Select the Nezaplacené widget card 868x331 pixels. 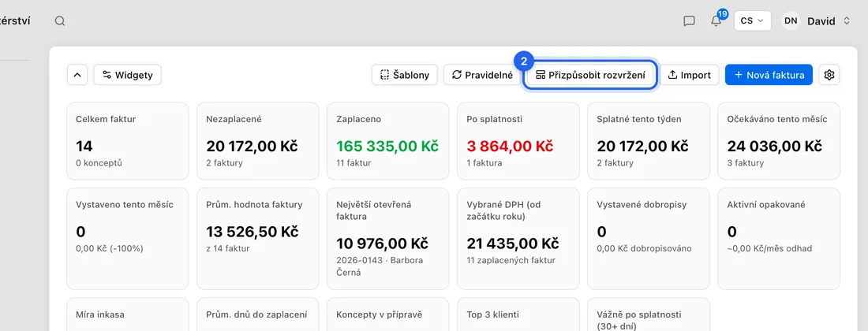point(258,141)
